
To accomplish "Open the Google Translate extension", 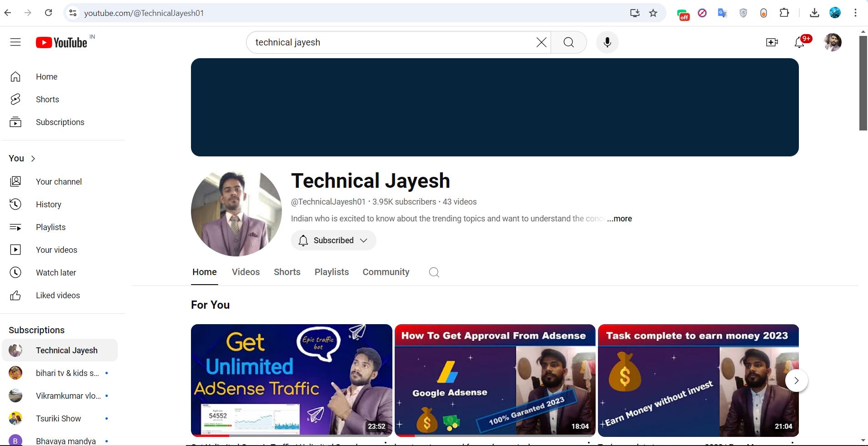I will pos(722,13).
